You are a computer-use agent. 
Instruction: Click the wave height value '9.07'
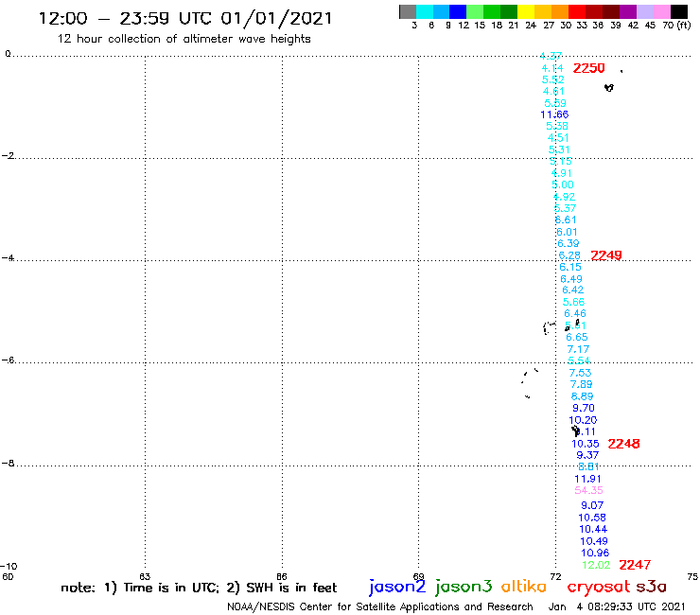pyautogui.click(x=592, y=505)
